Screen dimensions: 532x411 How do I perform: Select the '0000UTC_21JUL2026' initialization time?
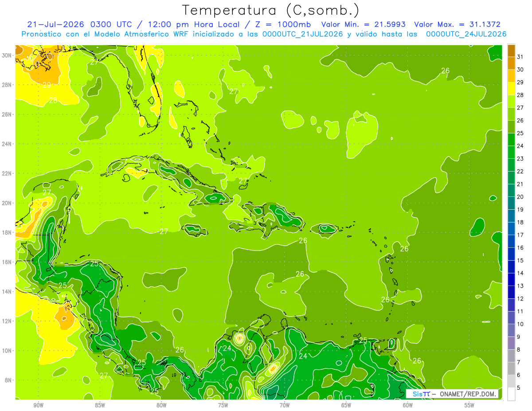[x=303, y=34]
